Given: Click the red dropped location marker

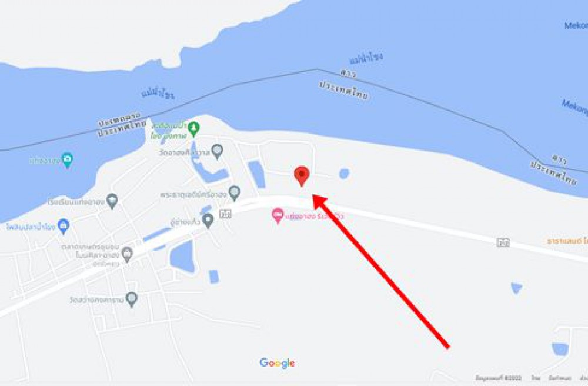Looking at the screenshot, I should click(302, 177).
